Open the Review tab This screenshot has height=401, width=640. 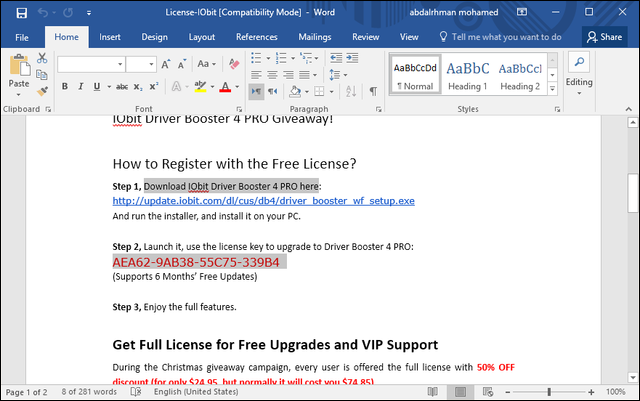366,37
